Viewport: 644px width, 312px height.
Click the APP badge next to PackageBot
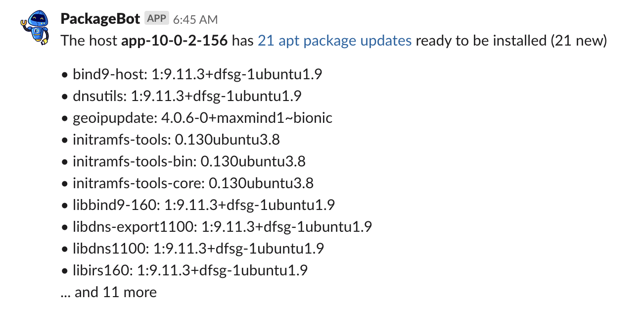pos(157,18)
